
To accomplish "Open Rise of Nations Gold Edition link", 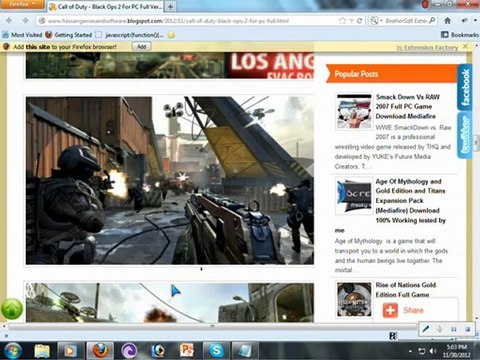I will point(406,290).
